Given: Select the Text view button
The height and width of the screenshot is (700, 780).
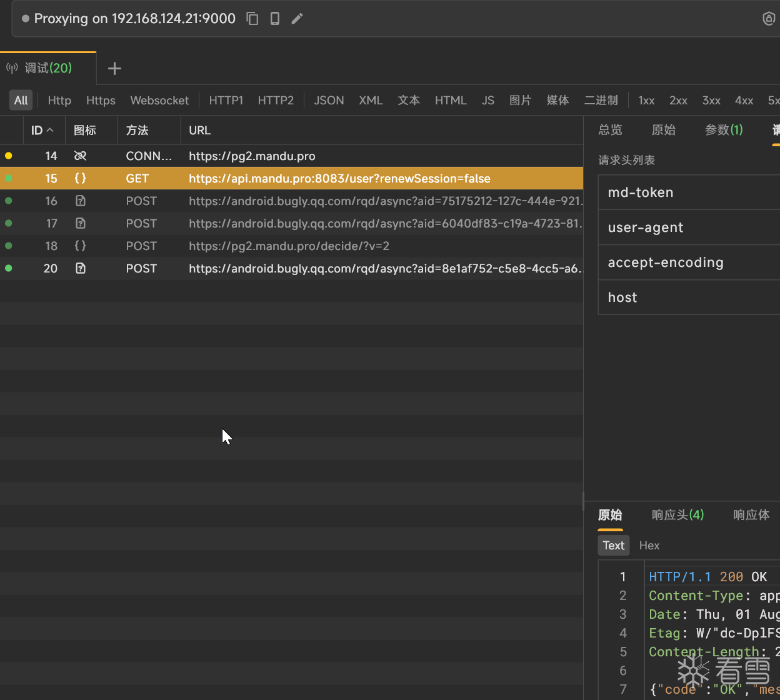Looking at the screenshot, I should click(x=613, y=546).
